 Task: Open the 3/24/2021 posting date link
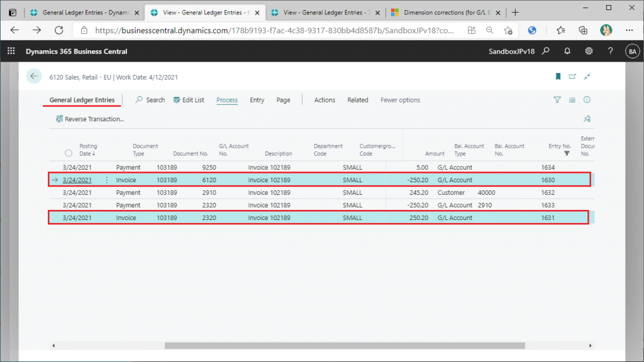pyautogui.click(x=77, y=180)
